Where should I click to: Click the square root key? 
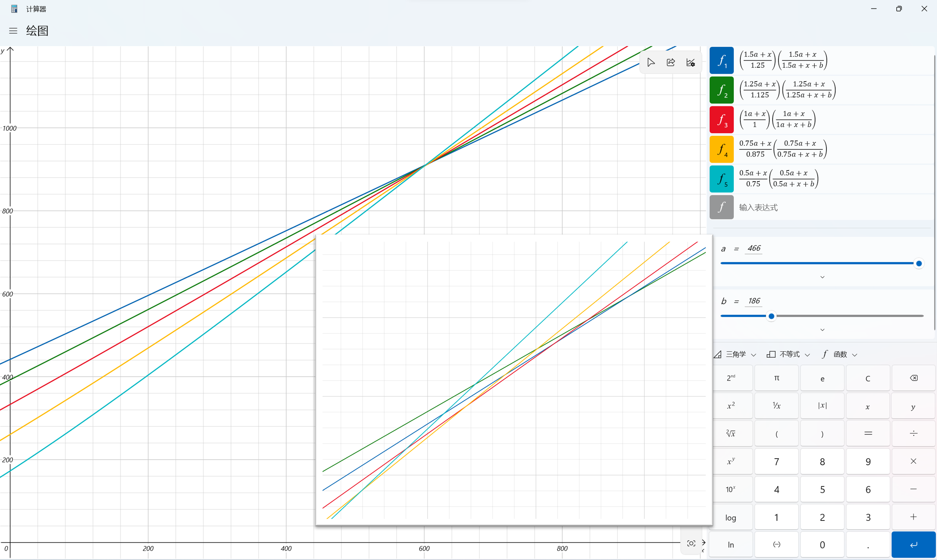(x=731, y=434)
